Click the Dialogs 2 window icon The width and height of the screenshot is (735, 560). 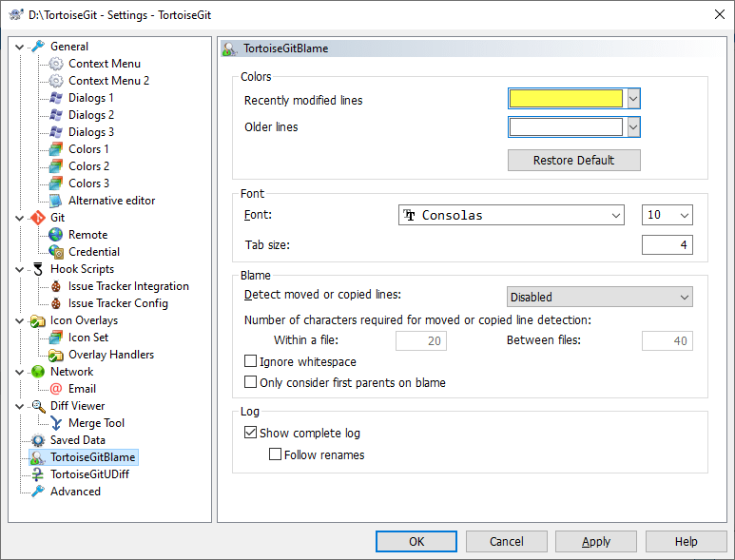click(x=56, y=115)
